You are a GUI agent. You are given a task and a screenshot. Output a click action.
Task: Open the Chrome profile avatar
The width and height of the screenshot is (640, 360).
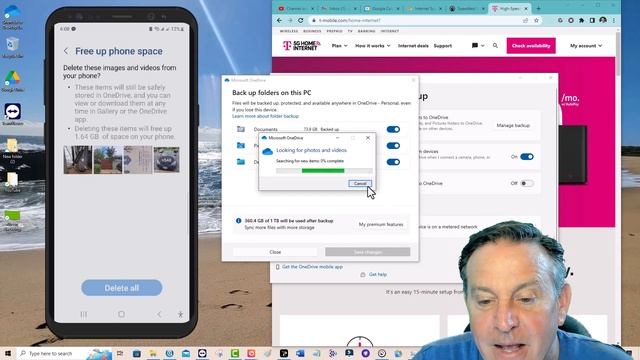(603, 20)
